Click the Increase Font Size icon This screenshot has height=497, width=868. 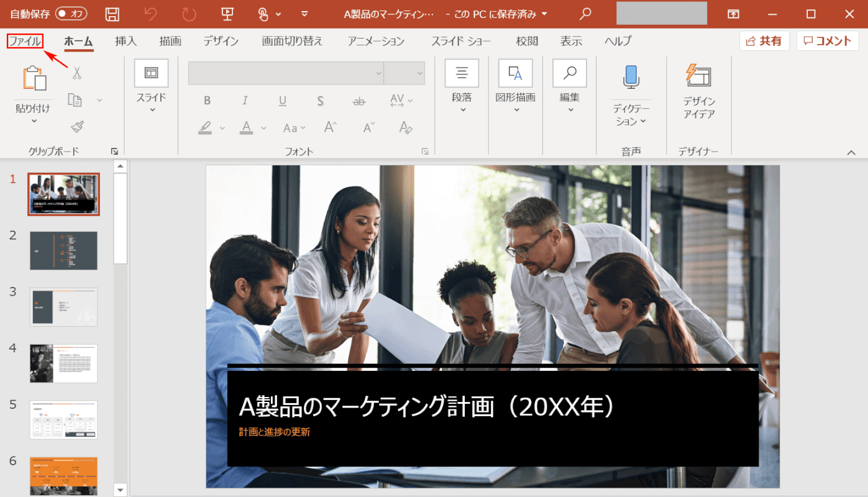click(331, 127)
